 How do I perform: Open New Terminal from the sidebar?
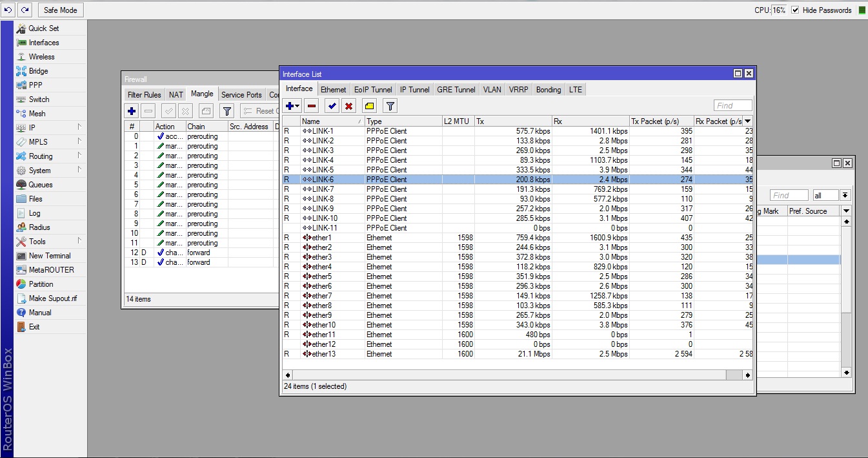(50, 256)
